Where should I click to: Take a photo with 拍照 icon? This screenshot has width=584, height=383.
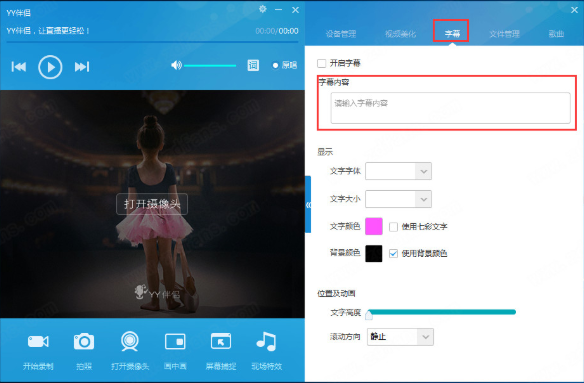tap(84, 341)
